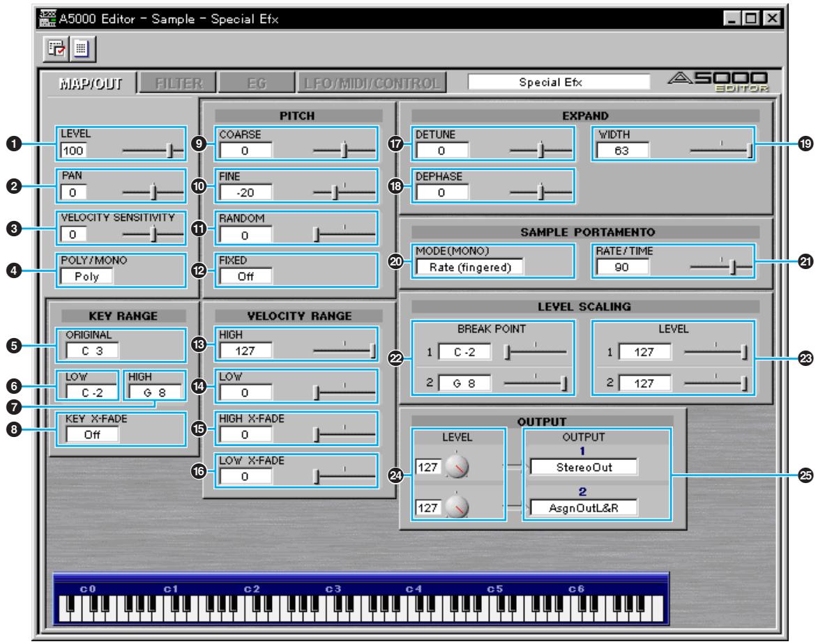This screenshot has width=818, height=644.
Task: Click the DEPHASE slider
Action: point(540,192)
